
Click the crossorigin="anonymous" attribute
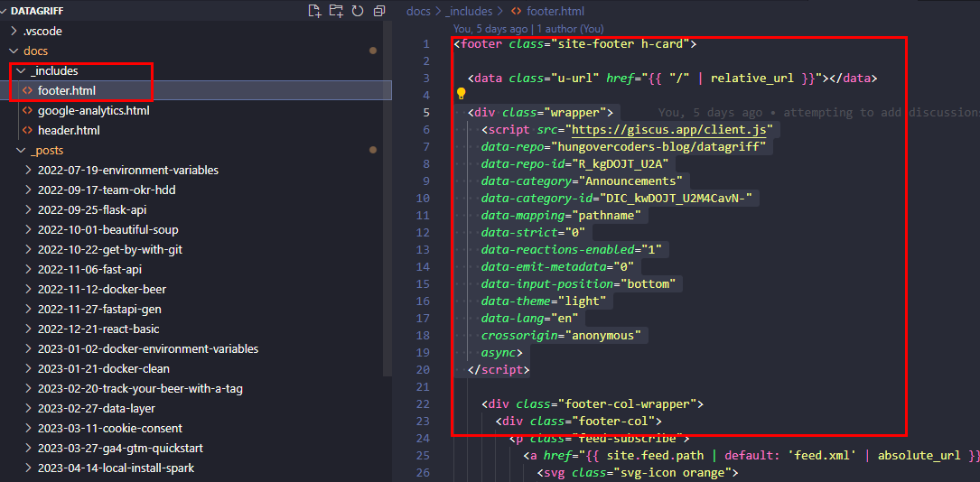coord(561,335)
